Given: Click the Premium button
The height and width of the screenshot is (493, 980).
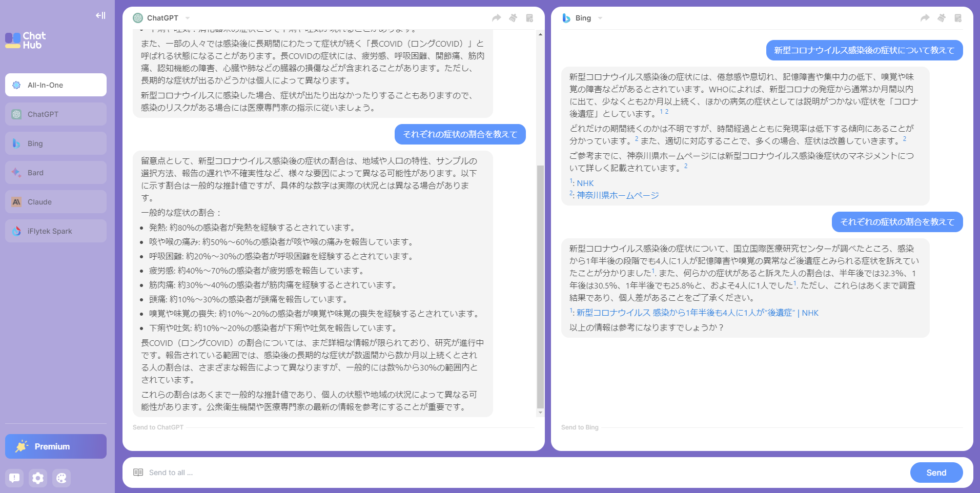Looking at the screenshot, I should [56, 446].
